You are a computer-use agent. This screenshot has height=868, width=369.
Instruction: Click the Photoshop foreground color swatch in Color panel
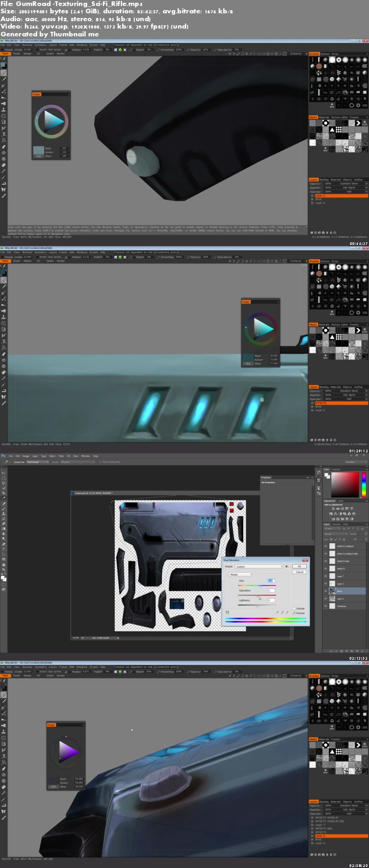(326, 475)
